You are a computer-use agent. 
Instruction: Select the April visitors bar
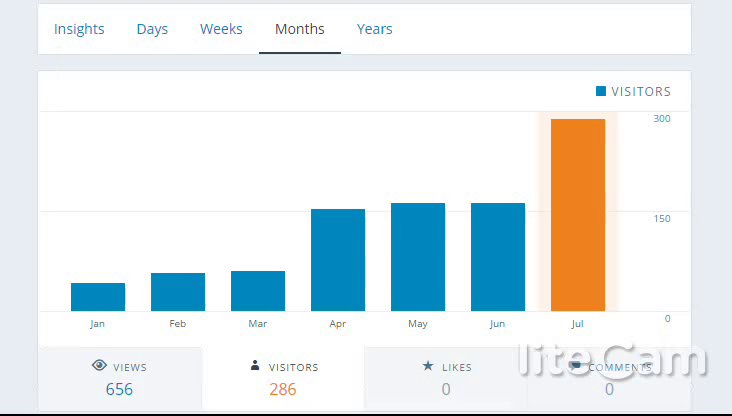[x=338, y=260]
